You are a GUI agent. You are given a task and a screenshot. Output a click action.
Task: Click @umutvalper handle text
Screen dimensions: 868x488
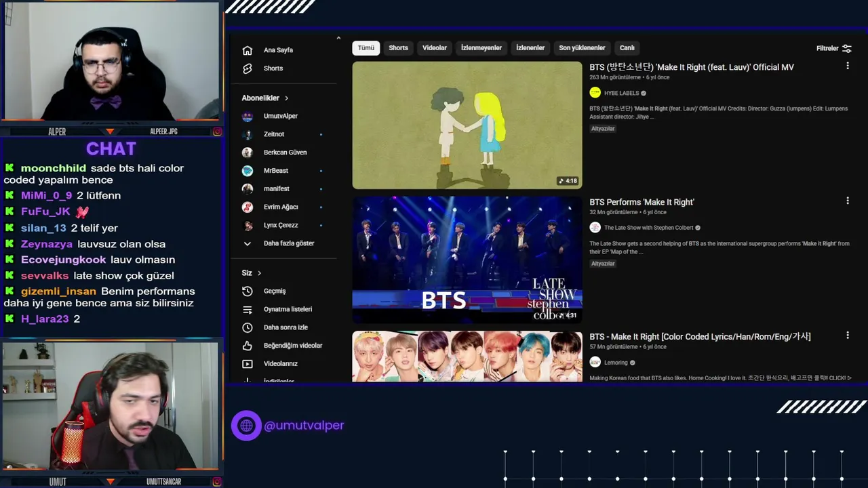coord(304,426)
